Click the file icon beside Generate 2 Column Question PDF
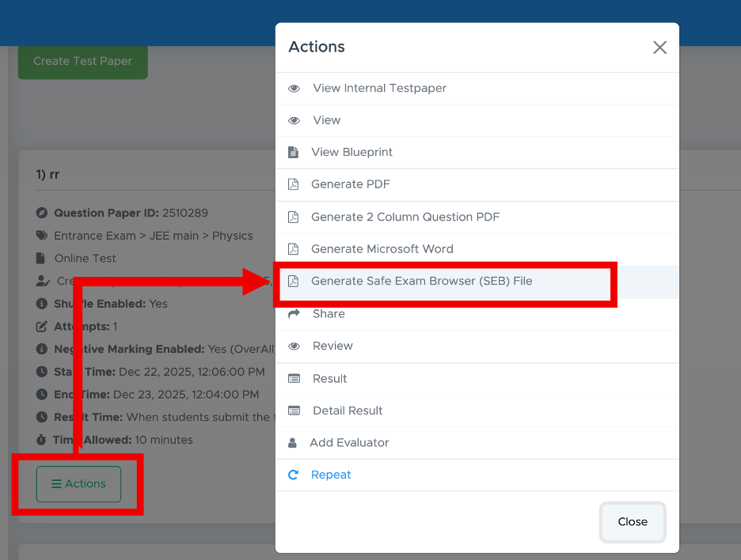The height and width of the screenshot is (560, 741). (294, 217)
